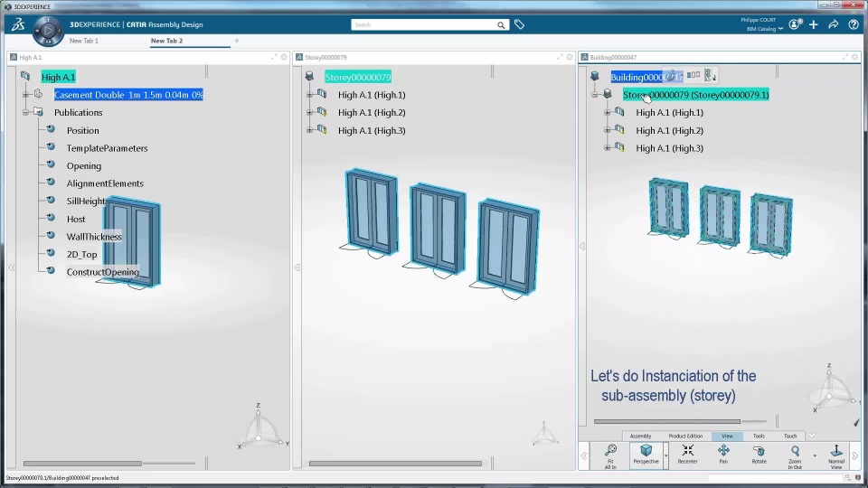
Task: Click the Share arrow icon
Action: pyautogui.click(x=833, y=24)
